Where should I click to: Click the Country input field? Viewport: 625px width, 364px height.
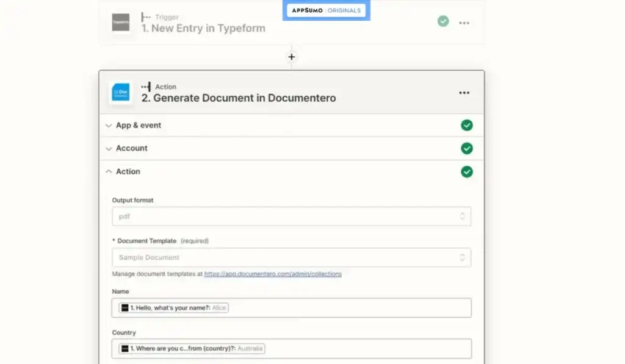(x=291, y=349)
